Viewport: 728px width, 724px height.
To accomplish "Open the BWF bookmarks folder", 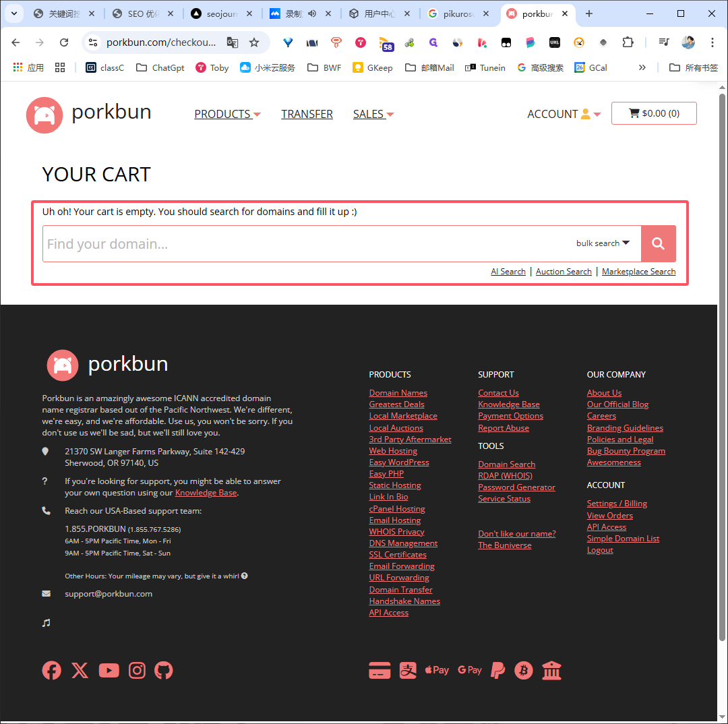I will click(x=324, y=68).
